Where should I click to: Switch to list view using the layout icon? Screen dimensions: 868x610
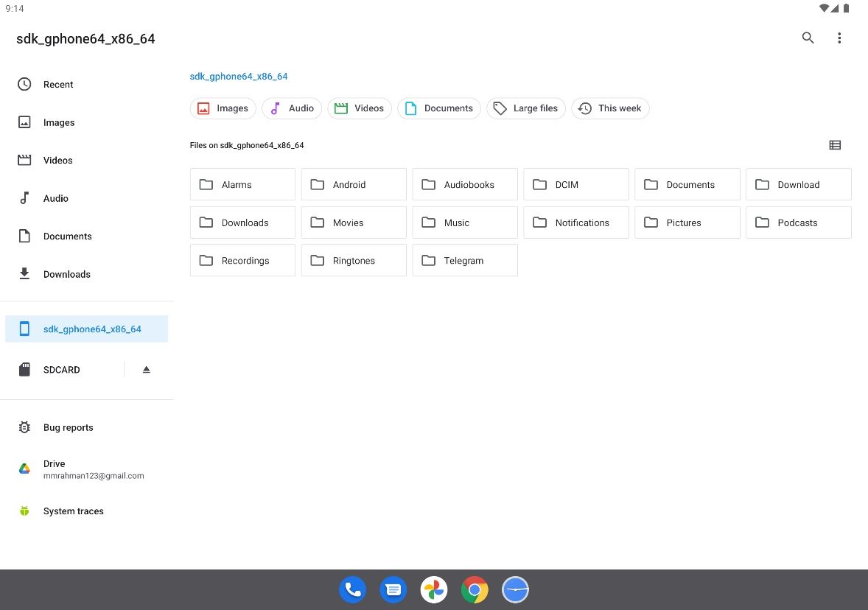pyautogui.click(x=835, y=144)
